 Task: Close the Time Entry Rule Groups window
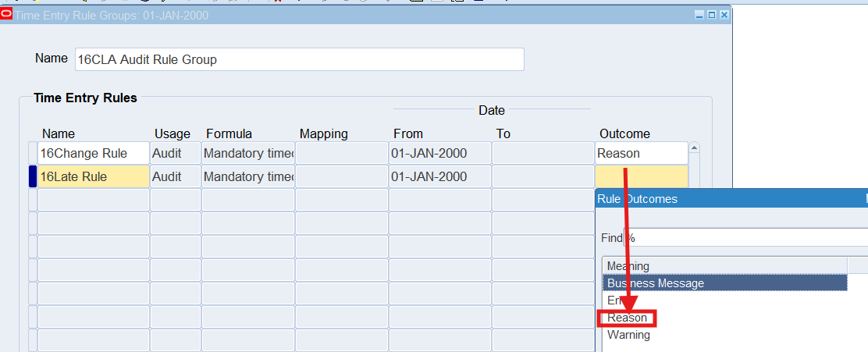[724, 15]
